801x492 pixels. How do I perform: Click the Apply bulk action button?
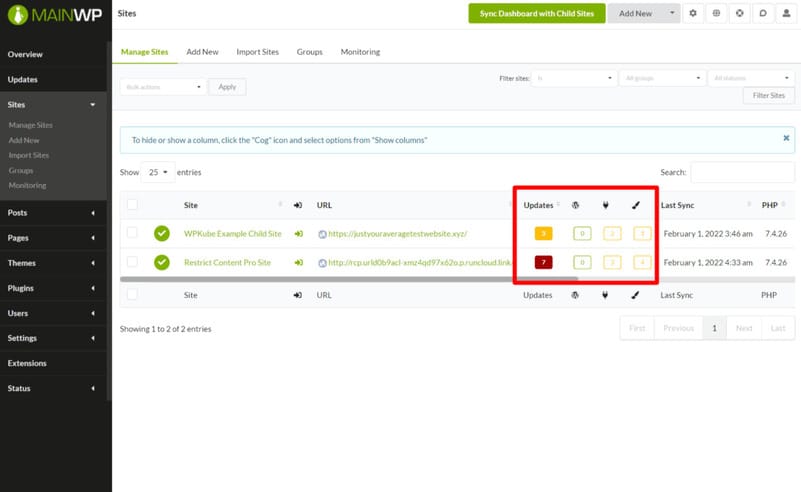(227, 87)
